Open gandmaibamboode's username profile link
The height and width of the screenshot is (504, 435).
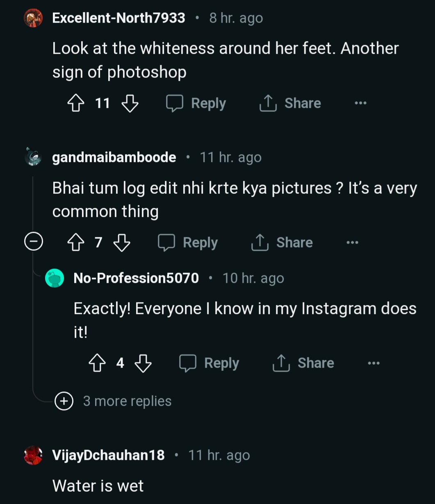[114, 157]
